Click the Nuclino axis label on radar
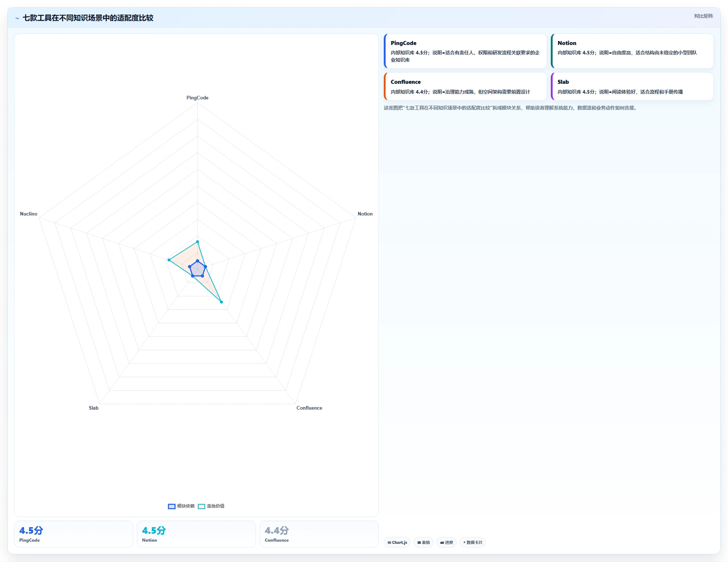The width and height of the screenshot is (728, 562). click(29, 214)
